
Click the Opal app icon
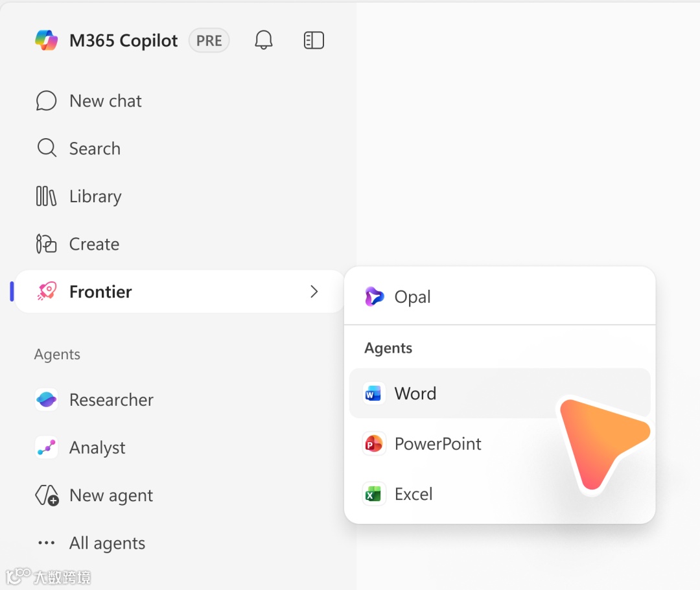(374, 296)
